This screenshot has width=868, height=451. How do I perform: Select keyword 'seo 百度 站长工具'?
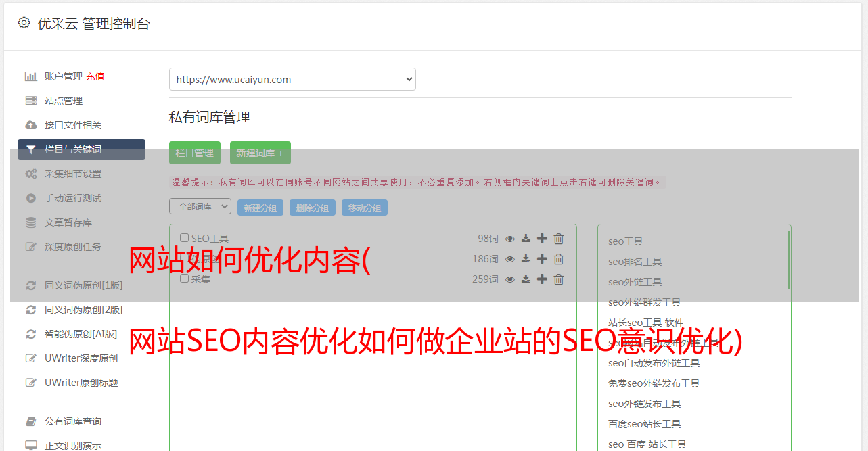tap(647, 444)
